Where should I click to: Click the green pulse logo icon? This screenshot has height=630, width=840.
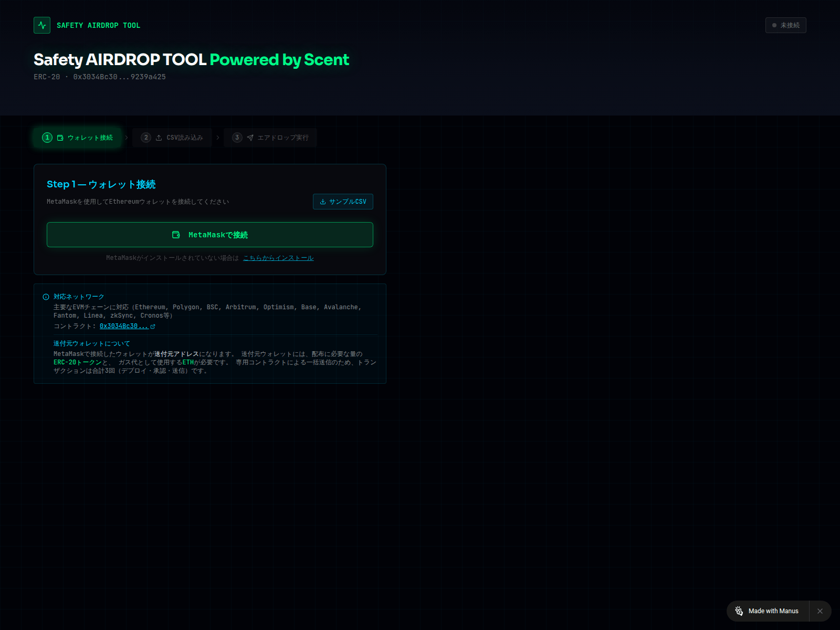(x=42, y=25)
